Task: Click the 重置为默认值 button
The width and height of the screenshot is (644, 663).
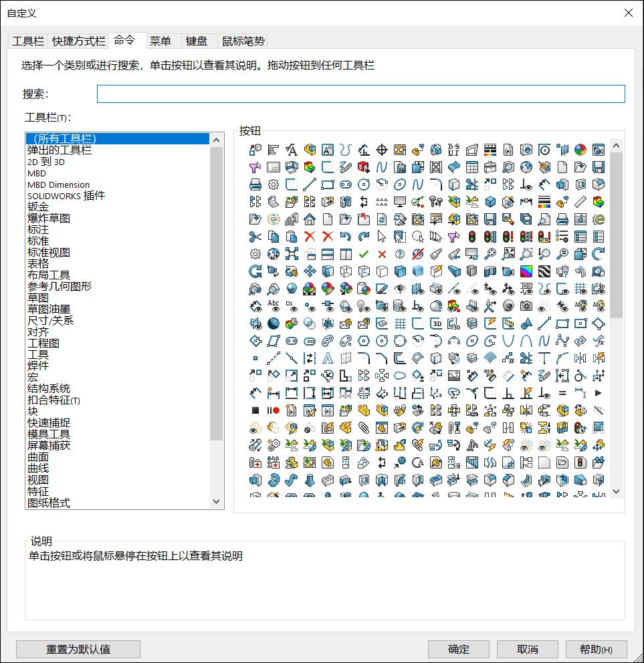Action: (x=78, y=649)
